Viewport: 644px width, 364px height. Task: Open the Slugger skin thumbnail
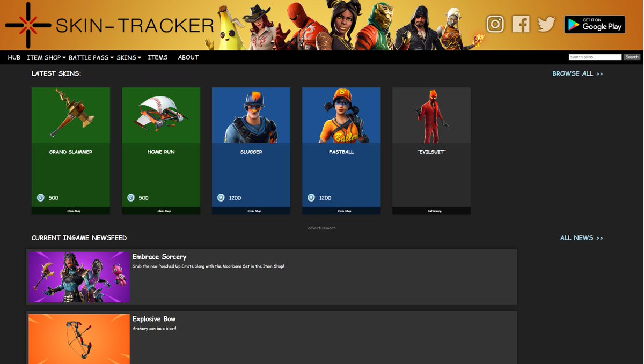(x=251, y=115)
